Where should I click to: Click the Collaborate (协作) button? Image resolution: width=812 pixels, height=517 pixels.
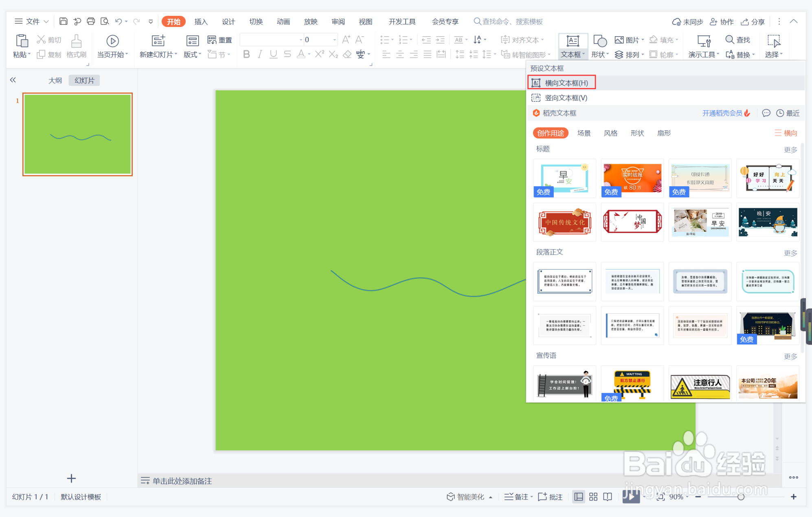coord(722,21)
